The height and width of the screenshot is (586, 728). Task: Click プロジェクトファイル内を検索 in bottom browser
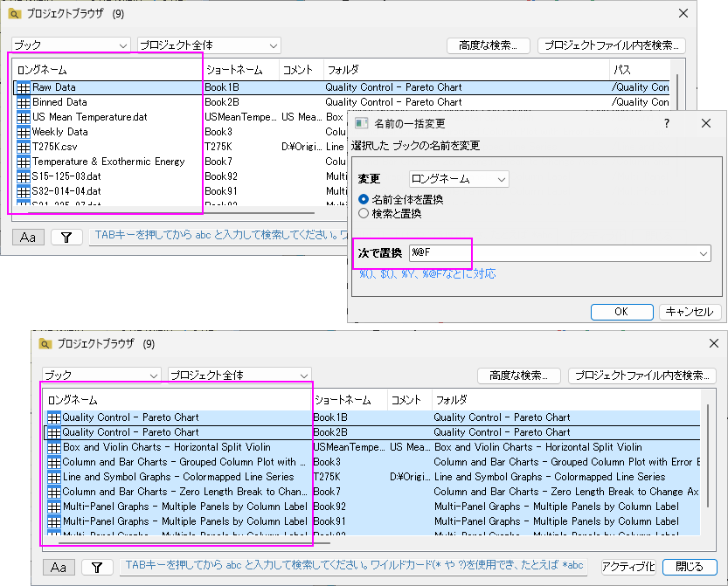642,376
